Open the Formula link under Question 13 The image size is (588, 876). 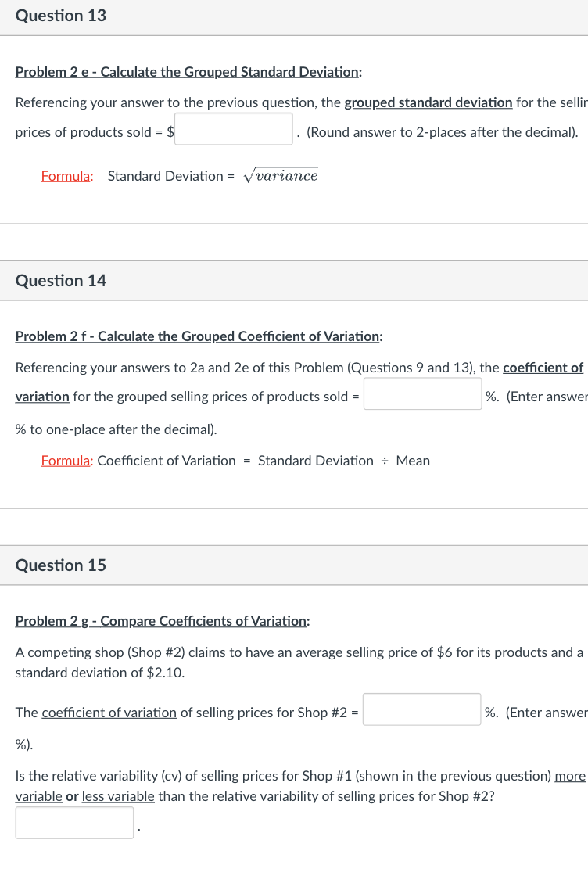pyautogui.click(x=66, y=176)
